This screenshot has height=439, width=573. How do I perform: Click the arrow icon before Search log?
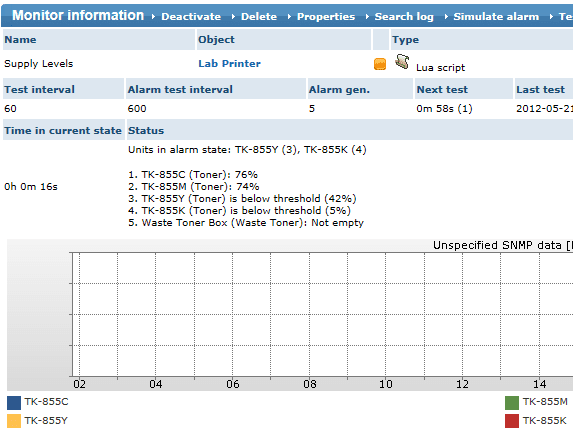(367, 16)
